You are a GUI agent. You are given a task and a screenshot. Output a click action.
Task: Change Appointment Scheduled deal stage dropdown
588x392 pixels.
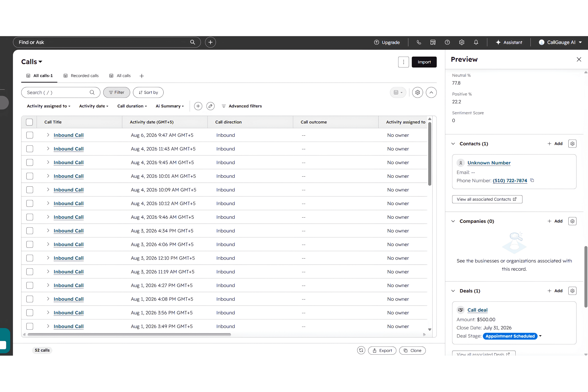tap(540, 336)
